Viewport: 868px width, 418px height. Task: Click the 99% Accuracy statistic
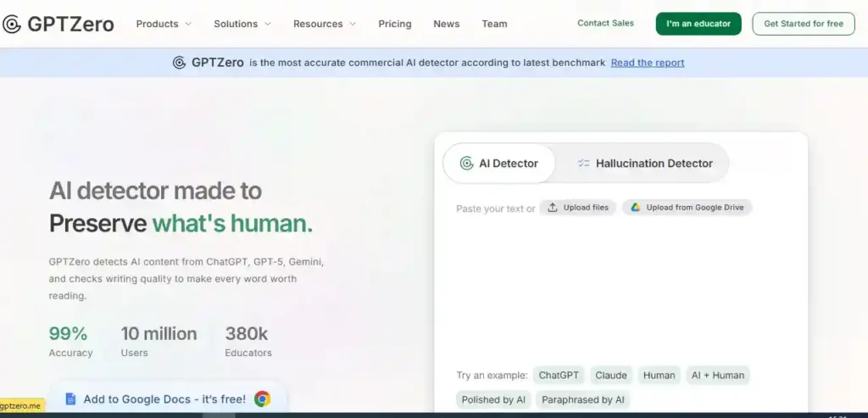[x=70, y=342]
